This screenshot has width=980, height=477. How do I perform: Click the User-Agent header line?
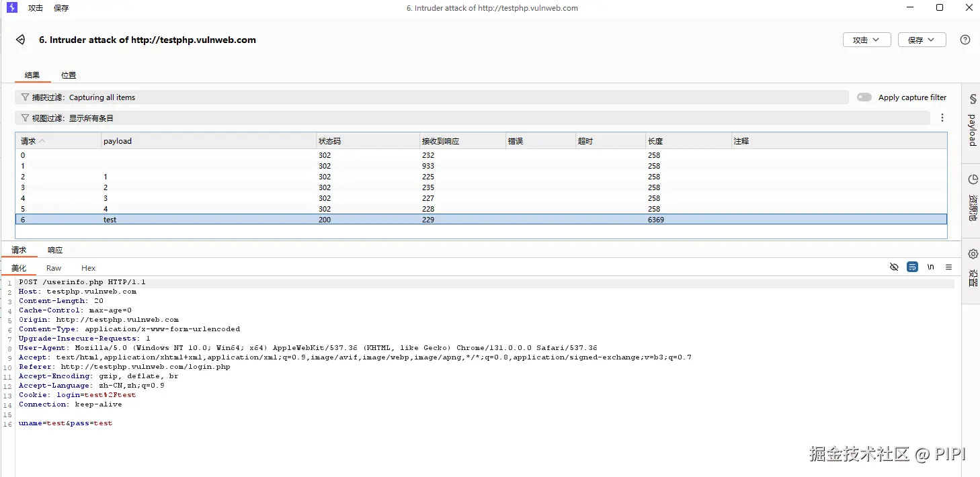(x=308, y=348)
